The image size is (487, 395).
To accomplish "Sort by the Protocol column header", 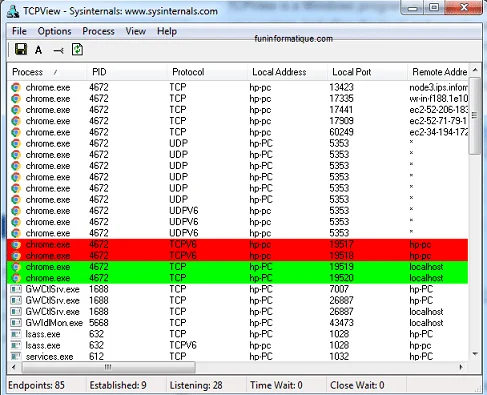I will [x=207, y=72].
